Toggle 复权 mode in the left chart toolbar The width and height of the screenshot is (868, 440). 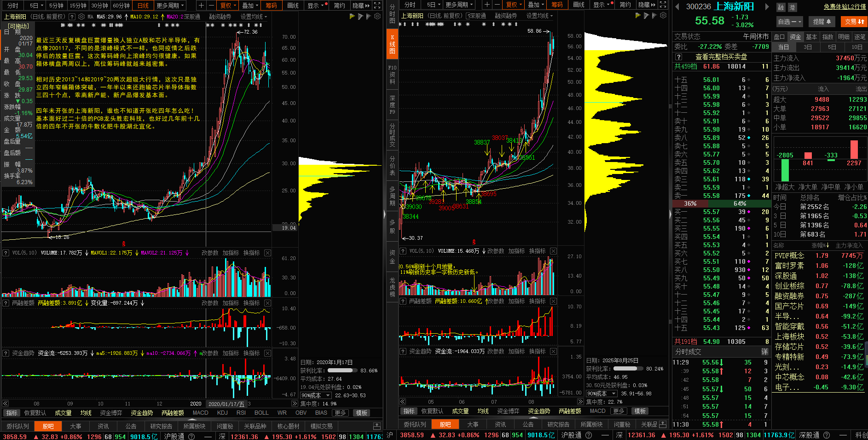tap(228, 6)
